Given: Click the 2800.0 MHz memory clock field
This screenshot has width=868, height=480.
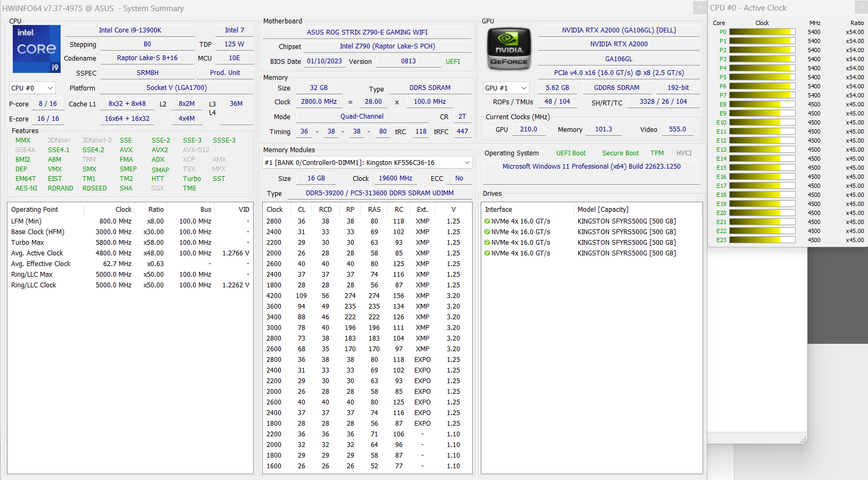Looking at the screenshot, I should click(319, 102).
